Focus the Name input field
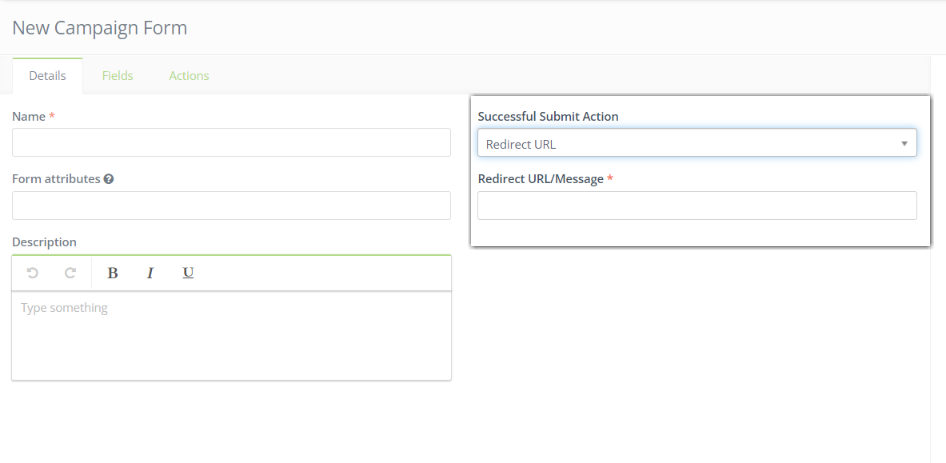This screenshot has width=946, height=463. click(231, 143)
